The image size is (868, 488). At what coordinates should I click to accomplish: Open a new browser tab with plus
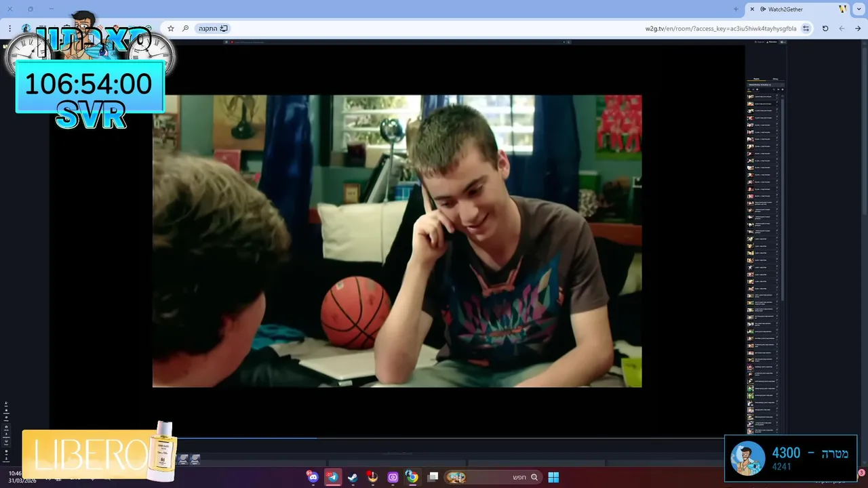click(x=736, y=9)
